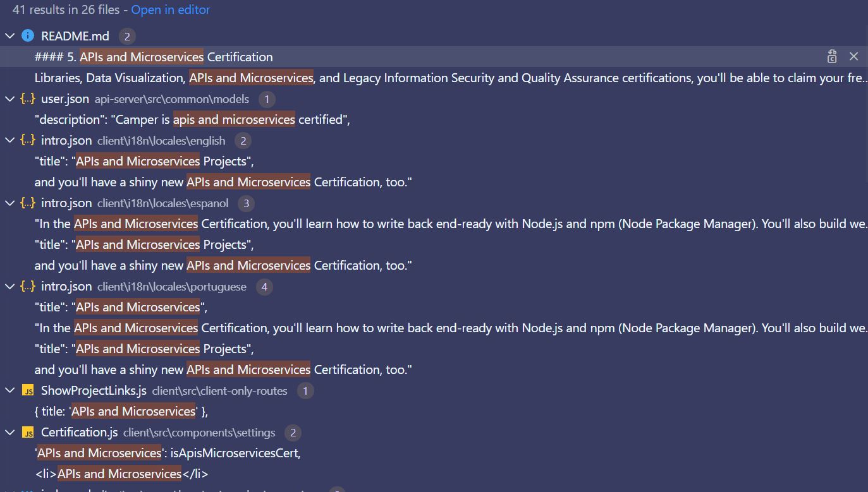
Task: Click the Replace icon on the highlighted result
Action: (832, 56)
